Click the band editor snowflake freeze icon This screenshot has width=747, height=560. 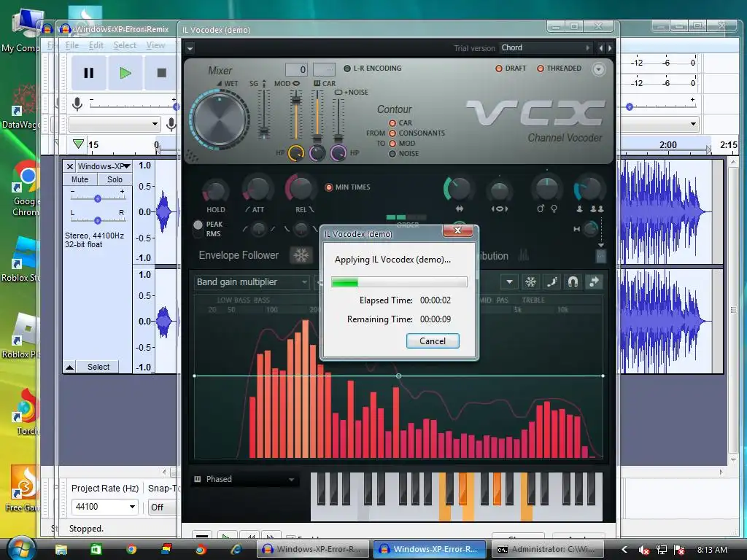coord(530,282)
